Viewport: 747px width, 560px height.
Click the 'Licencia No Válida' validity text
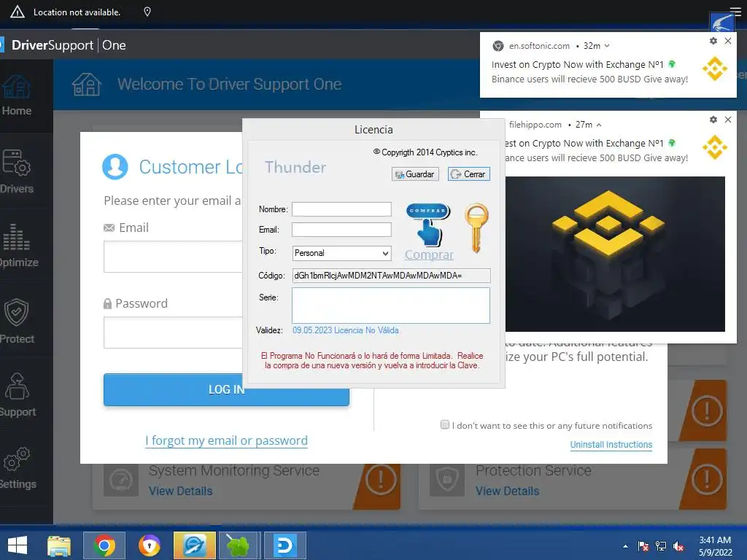[x=367, y=330]
